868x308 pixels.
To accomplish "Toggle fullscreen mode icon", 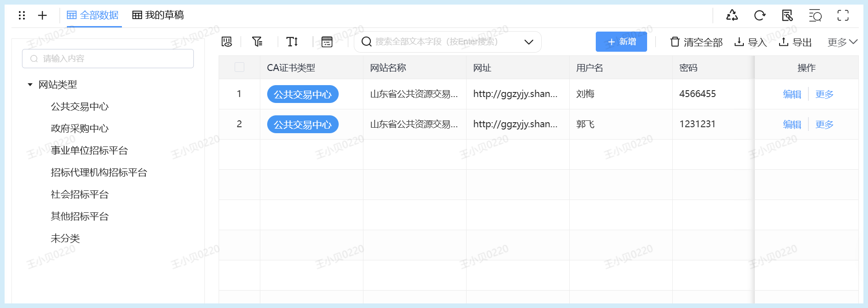I will 843,16.
